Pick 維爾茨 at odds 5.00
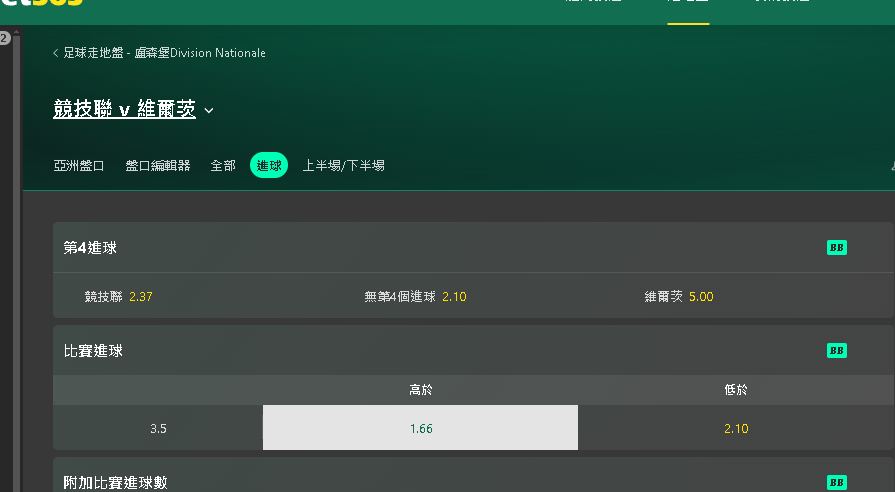Screen dimensions: 895x492 [x=679, y=296]
